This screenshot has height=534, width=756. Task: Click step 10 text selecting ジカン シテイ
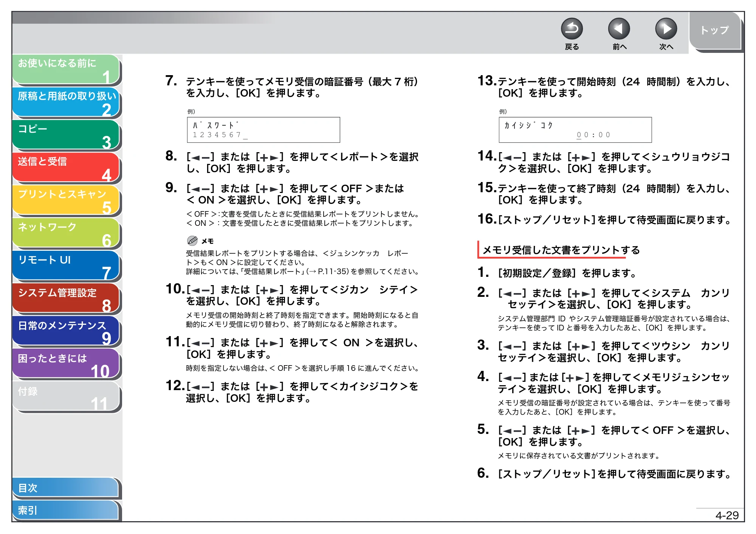tap(302, 295)
